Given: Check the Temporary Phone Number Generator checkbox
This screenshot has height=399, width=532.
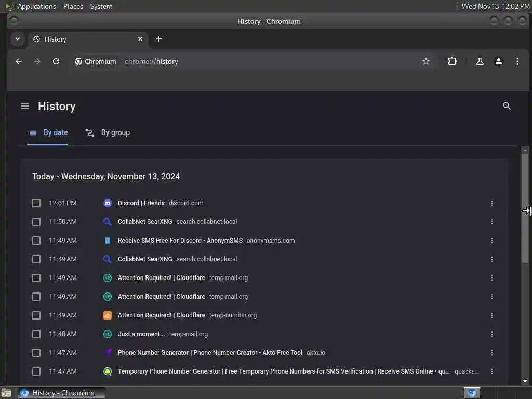Looking at the screenshot, I should [36, 371].
